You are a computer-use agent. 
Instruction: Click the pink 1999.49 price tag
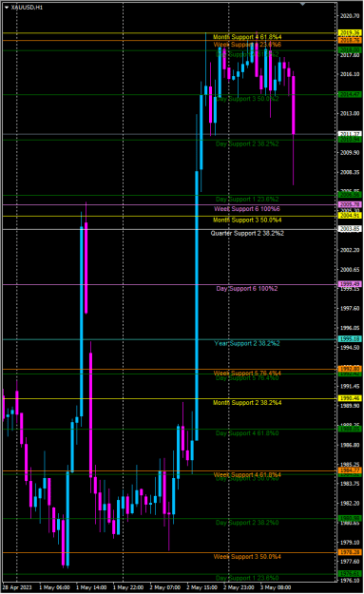tap(350, 284)
